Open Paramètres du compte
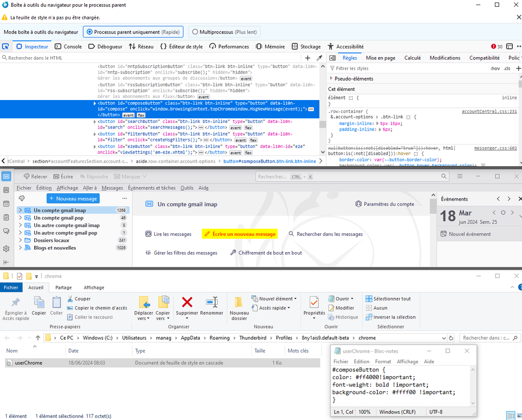Viewport: 522px width, 420px height. [x=385, y=204]
